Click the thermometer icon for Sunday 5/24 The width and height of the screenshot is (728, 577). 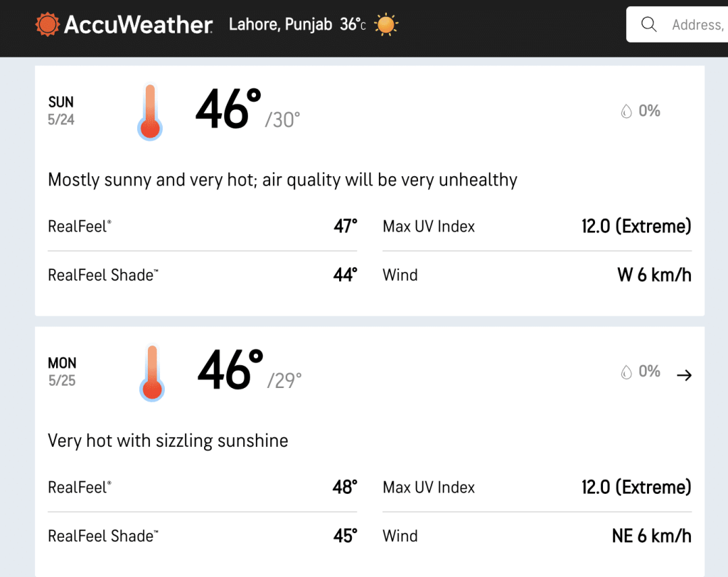pyautogui.click(x=150, y=112)
